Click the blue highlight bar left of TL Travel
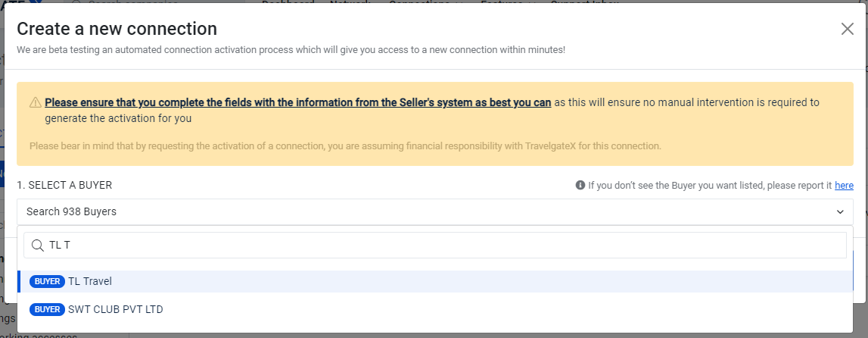 point(19,281)
